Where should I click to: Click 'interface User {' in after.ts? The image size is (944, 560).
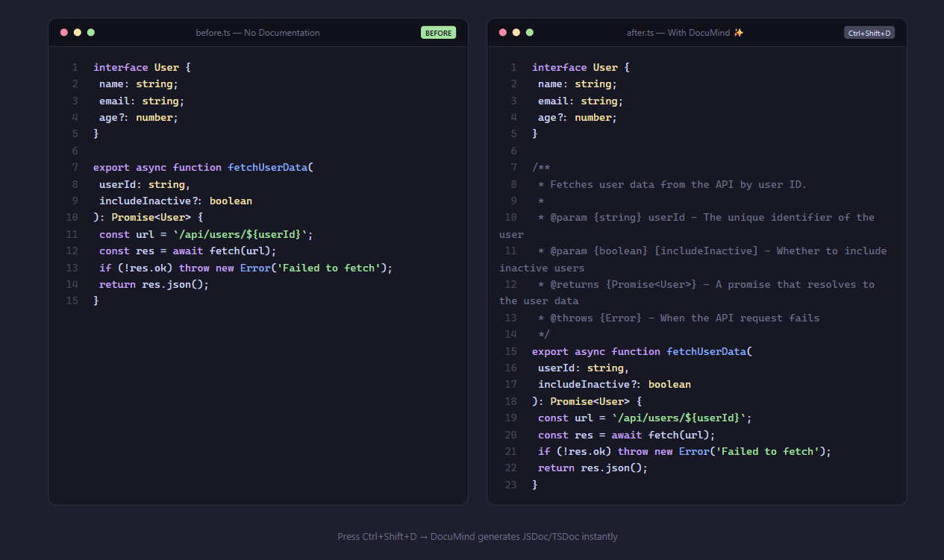pos(581,67)
